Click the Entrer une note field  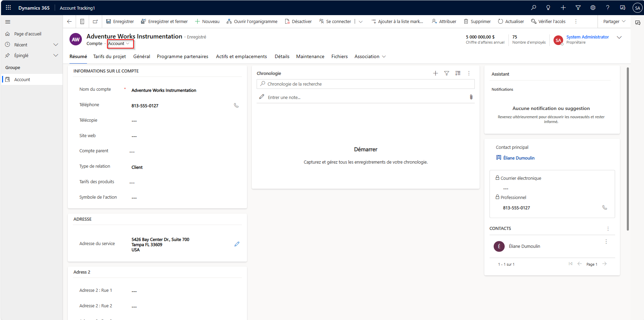pos(365,97)
